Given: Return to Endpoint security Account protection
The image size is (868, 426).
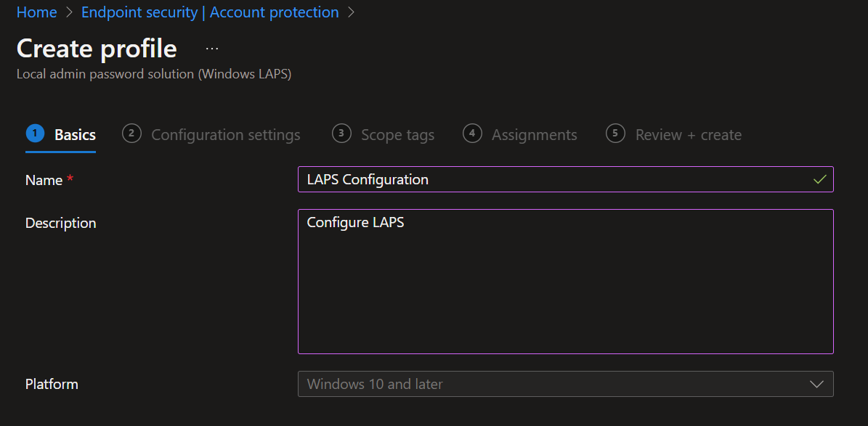Looking at the screenshot, I should [210, 13].
